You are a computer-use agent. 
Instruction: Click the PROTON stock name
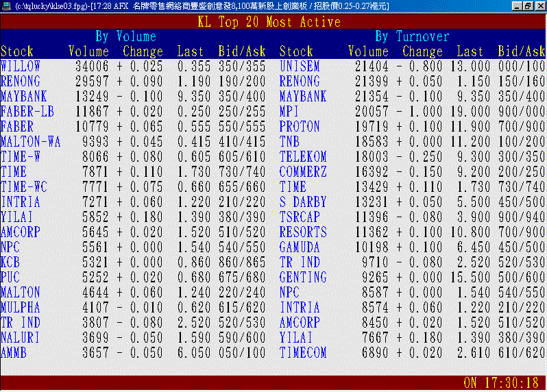tap(300, 127)
